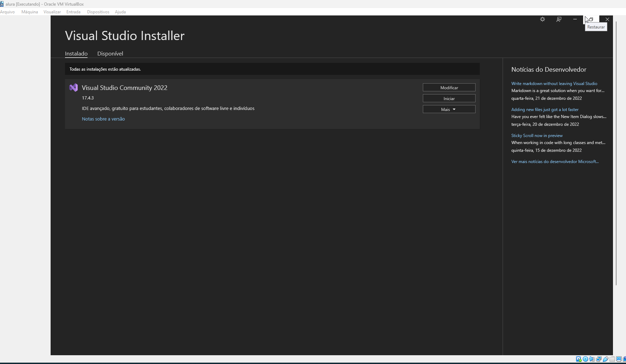Click the send feedback icon
The image size is (626, 364).
[x=559, y=19]
